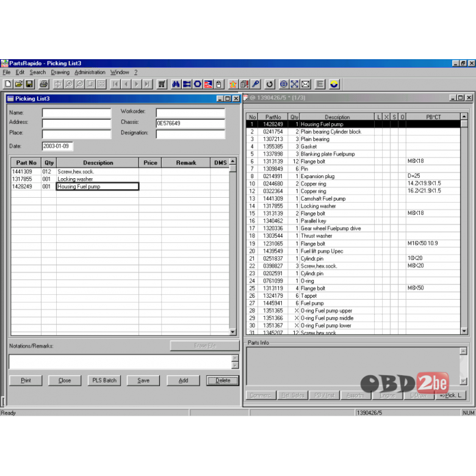Click the Zoom out magnifier icon

79,84
